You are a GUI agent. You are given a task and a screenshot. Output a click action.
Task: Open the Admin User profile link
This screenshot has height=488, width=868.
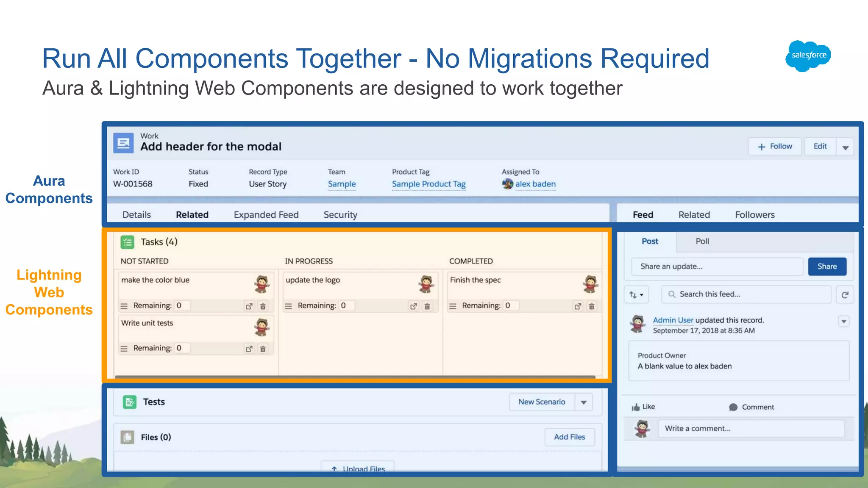tap(673, 320)
